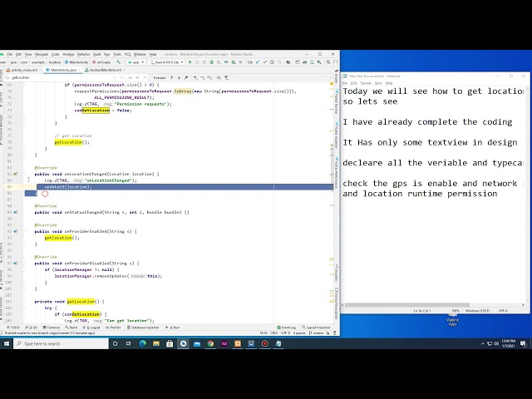The image size is (532, 399).
Task: Click the Adobe XD taskbar icon
Action: (x=224, y=343)
